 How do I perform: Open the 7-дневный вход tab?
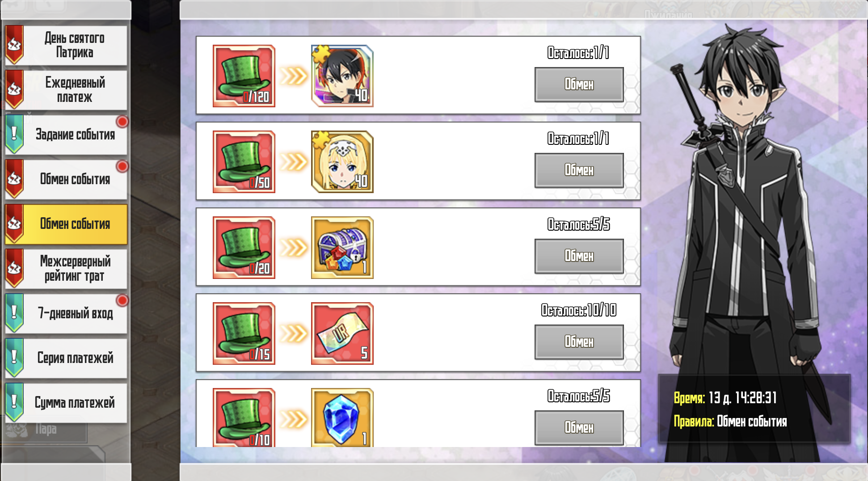(66, 313)
